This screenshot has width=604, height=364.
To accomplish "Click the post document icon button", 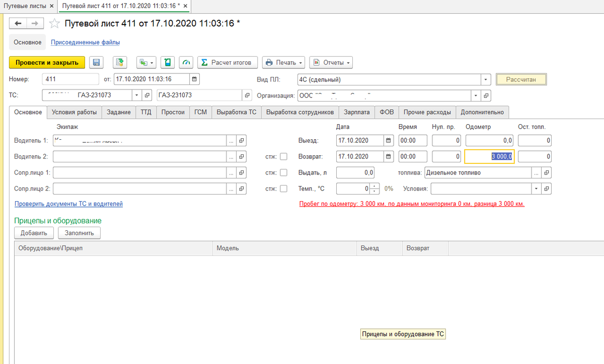I will [x=120, y=62].
